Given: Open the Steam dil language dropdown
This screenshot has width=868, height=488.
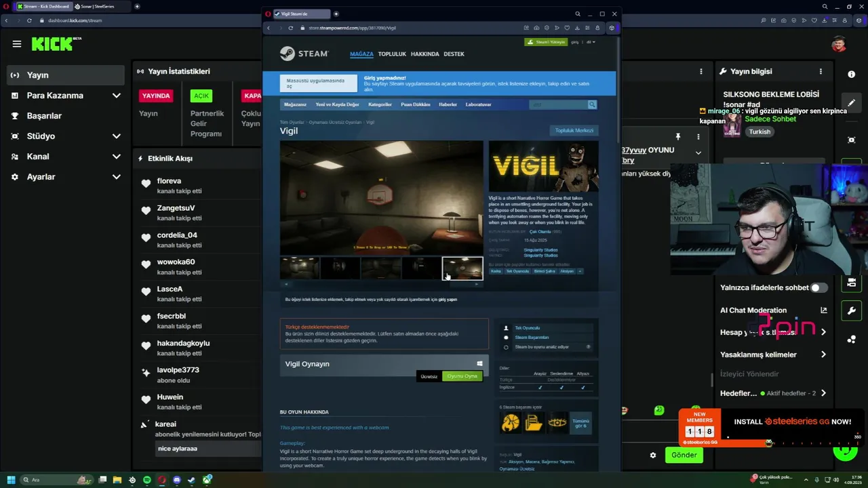Looking at the screenshot, I should (590, 42).
